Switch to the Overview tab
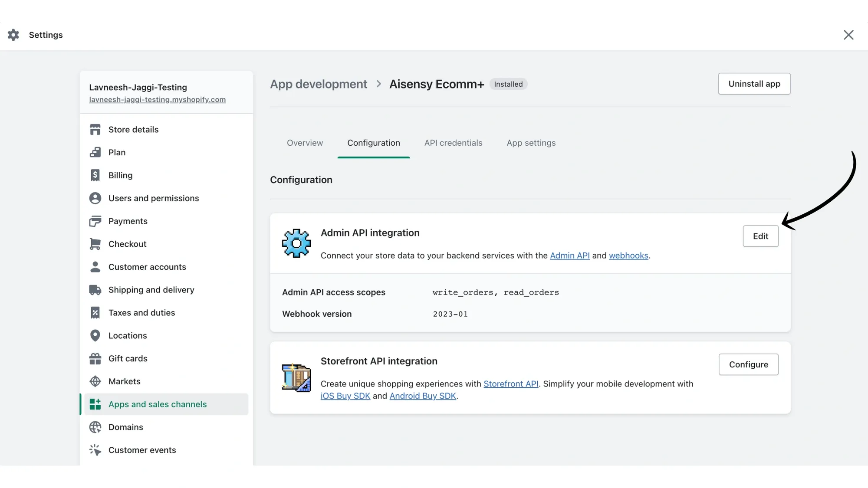The height and width of the screenshot is (488, 868). pos(305,143)
